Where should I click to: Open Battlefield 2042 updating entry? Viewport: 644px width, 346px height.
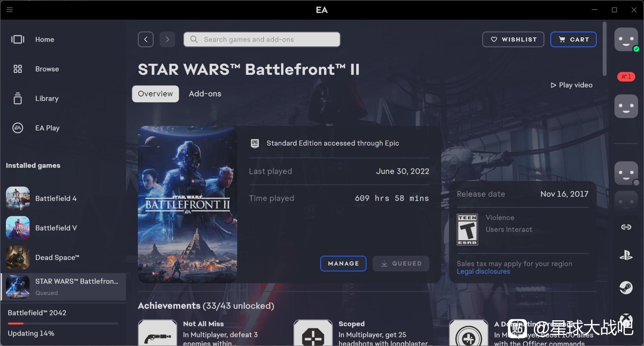click(x=63, y=323)
